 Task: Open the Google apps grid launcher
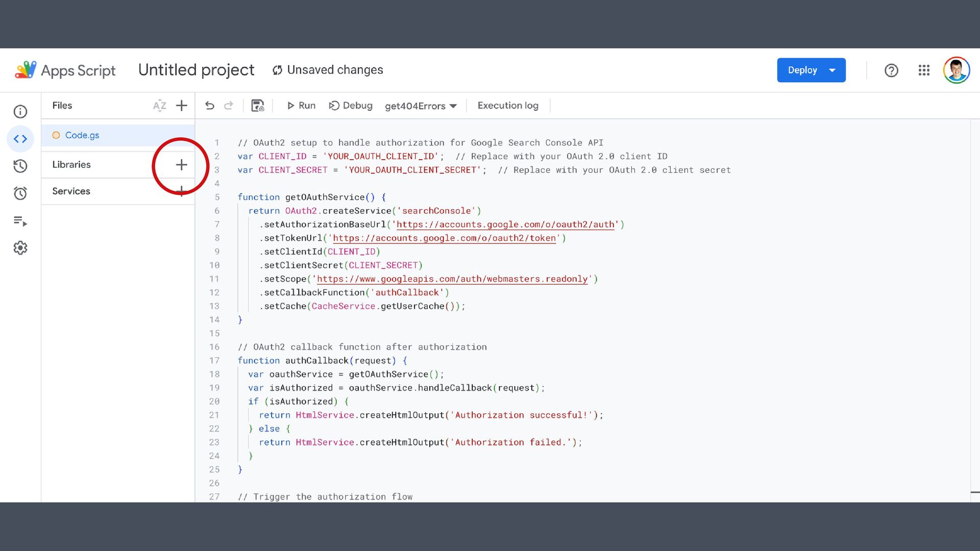924,70
